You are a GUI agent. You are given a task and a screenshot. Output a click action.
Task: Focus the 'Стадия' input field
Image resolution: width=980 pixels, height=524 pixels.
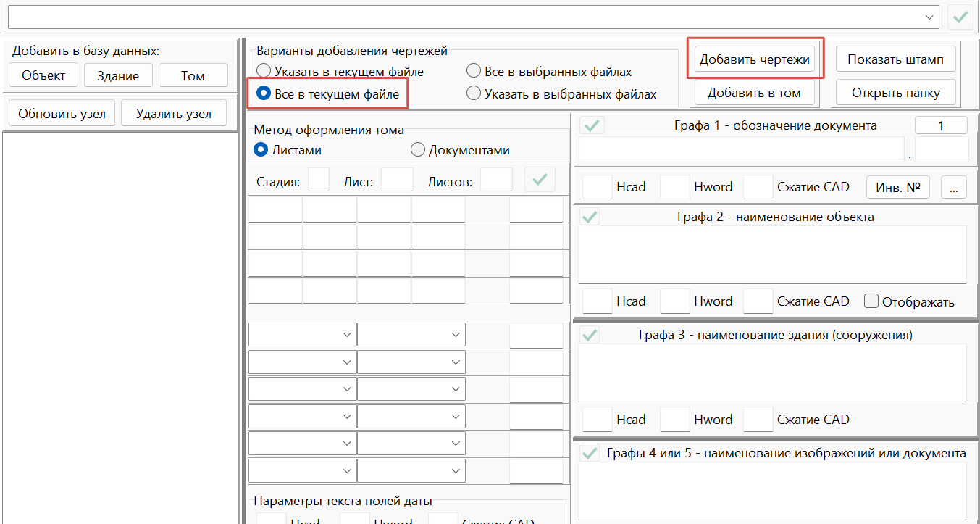pyautogui.click(x=319, y=180)
